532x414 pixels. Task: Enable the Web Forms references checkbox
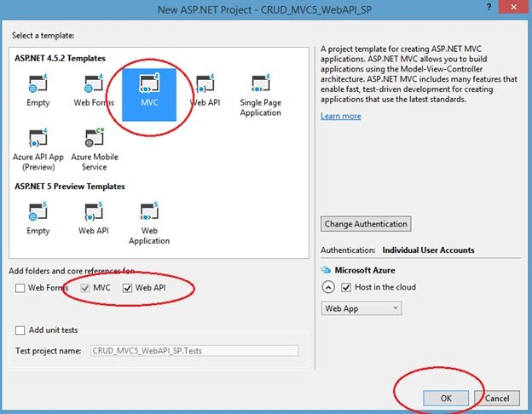[x=20, y=288]
